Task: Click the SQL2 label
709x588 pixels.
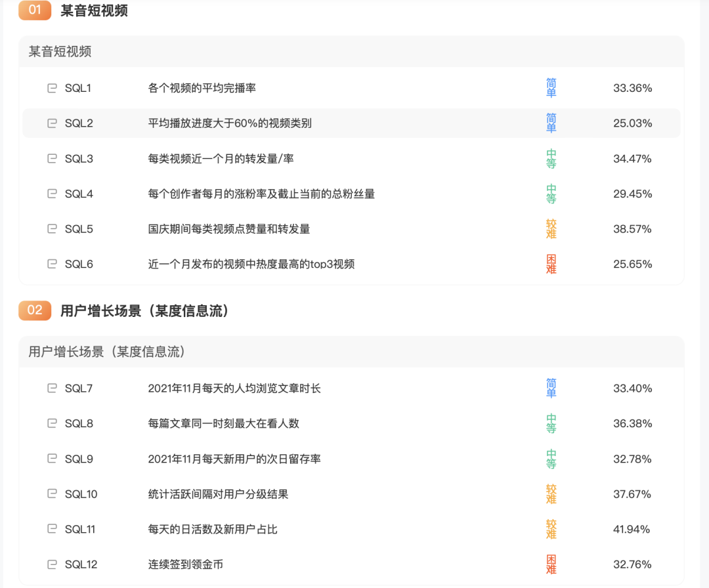Action: coord(79,123)
